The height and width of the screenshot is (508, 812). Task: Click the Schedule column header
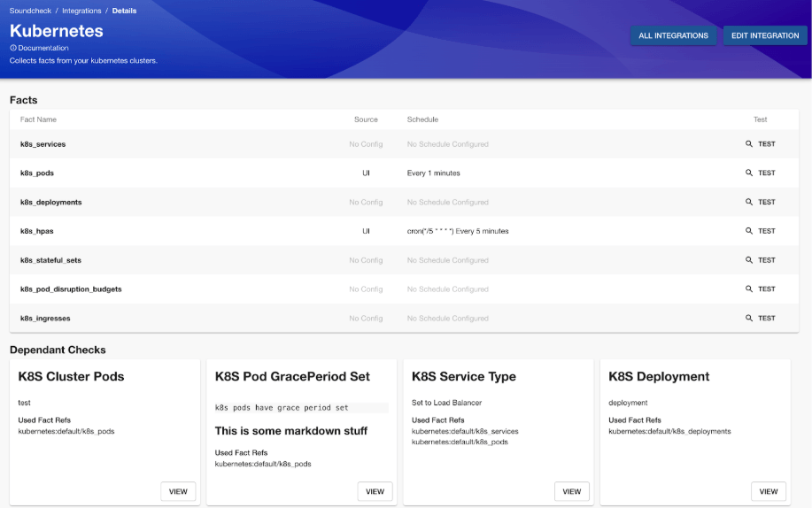(x=422, y=119)
